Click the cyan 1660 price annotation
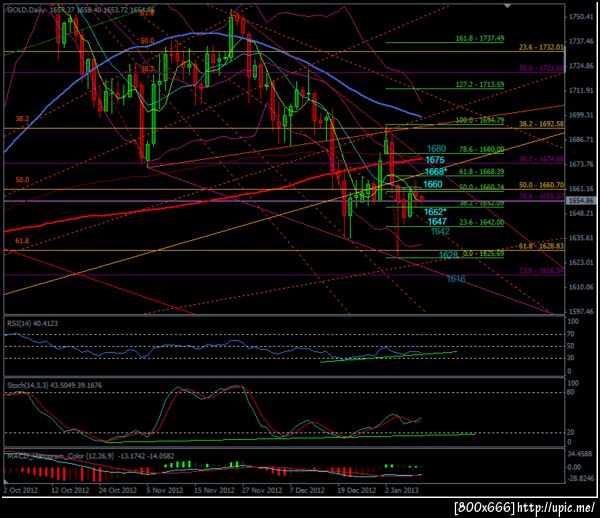Screen dimensions: 600x518 433,184
